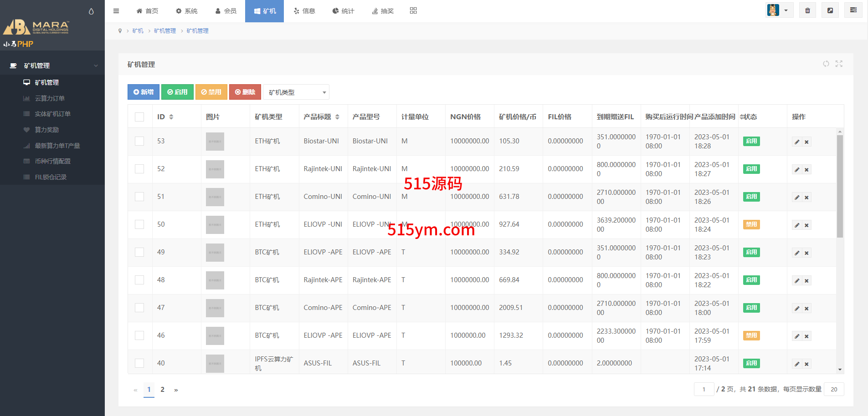Image resolution: width=868 pixels, height=416 pixels.
Task: Go to page 2 in pagination
Action: tap(162, 390)
